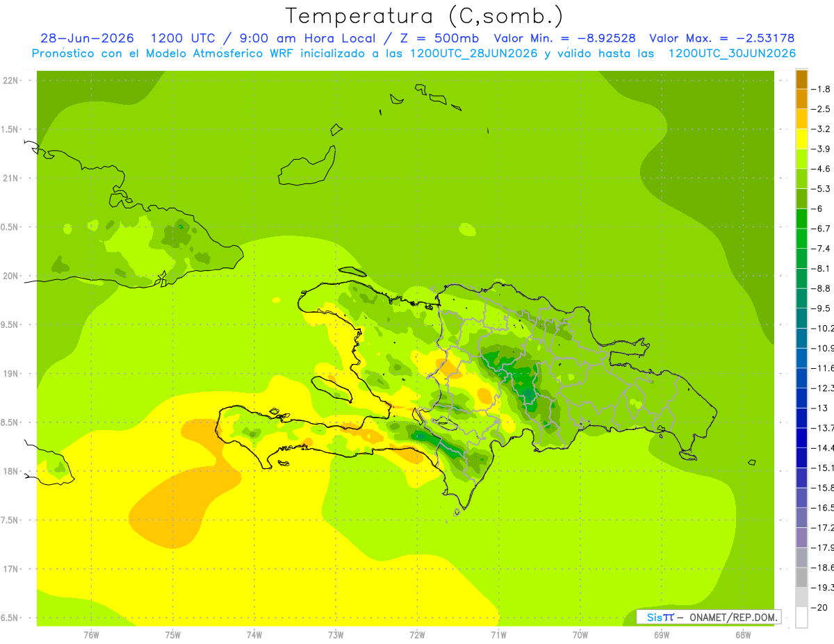This screenshot has height=644, width=834.
Task: Click the '72W' longitude label
Action: point(417,634)
